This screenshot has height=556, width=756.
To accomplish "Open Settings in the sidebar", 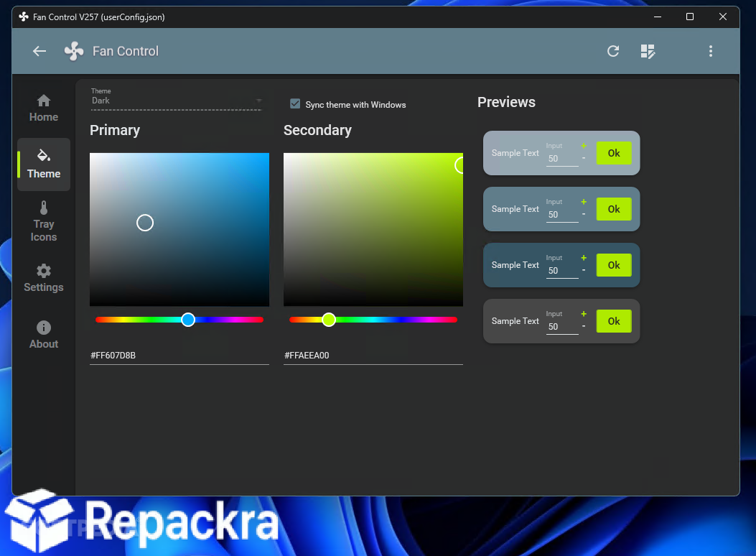I will tap(44, 278).
